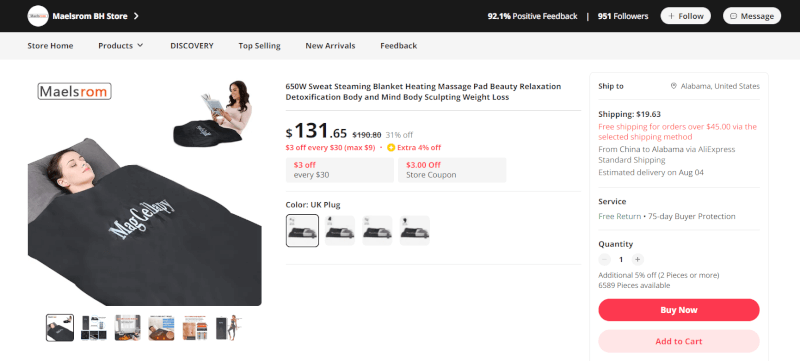This screenshot has height=361, width=800.
Task: Click the Estimated delivery on Aug 04 text
Action: [651, 172]
